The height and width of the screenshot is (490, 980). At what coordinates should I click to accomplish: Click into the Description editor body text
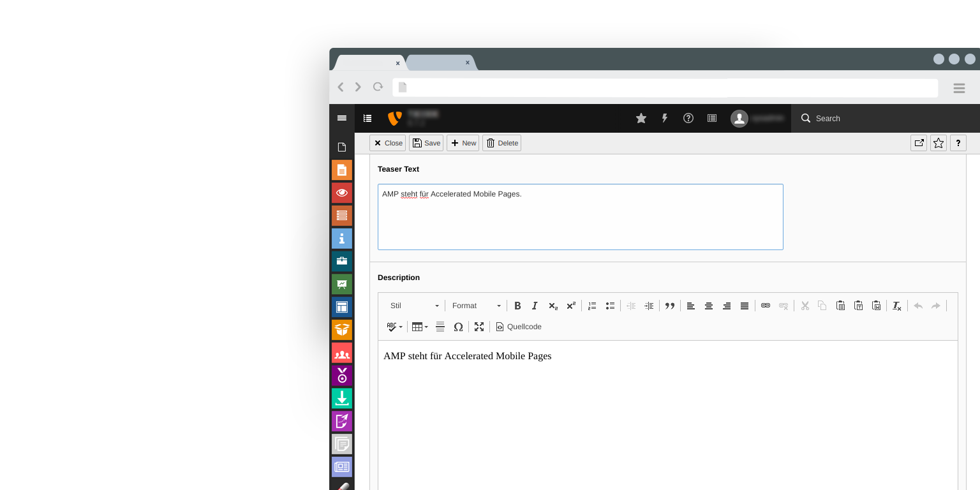[x=467, y=356]
